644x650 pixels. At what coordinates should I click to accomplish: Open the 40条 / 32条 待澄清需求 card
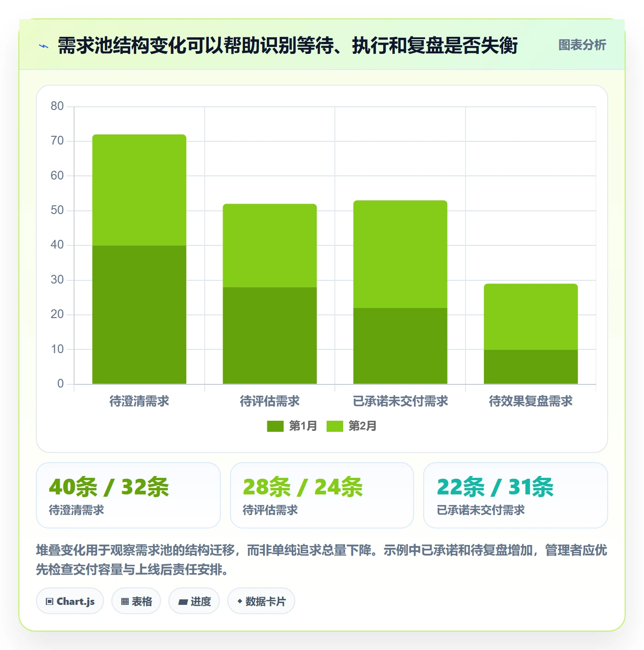(x=128, y=495)
